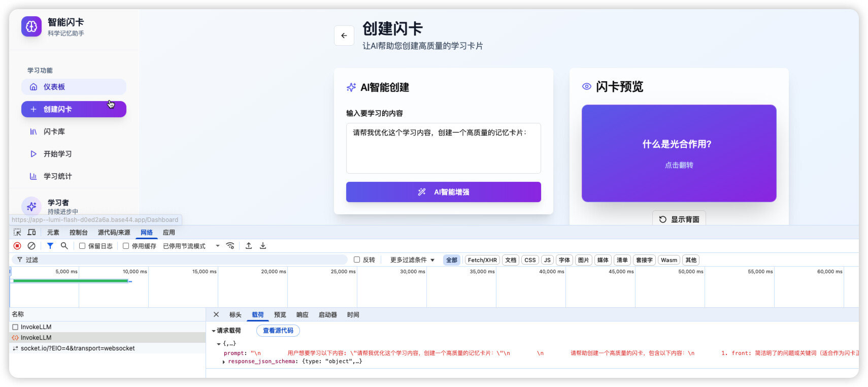Image resolution: width=868 pixels, height=387 pixels.
Task: Expand the response_json_schema object
Action: tap(224, 362)
